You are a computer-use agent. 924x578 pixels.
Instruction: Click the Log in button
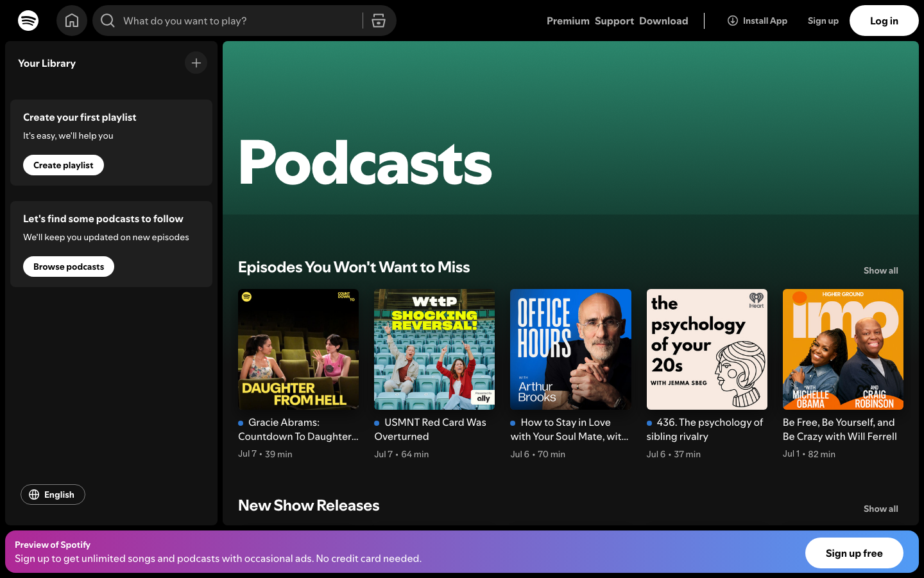[884, 21]
